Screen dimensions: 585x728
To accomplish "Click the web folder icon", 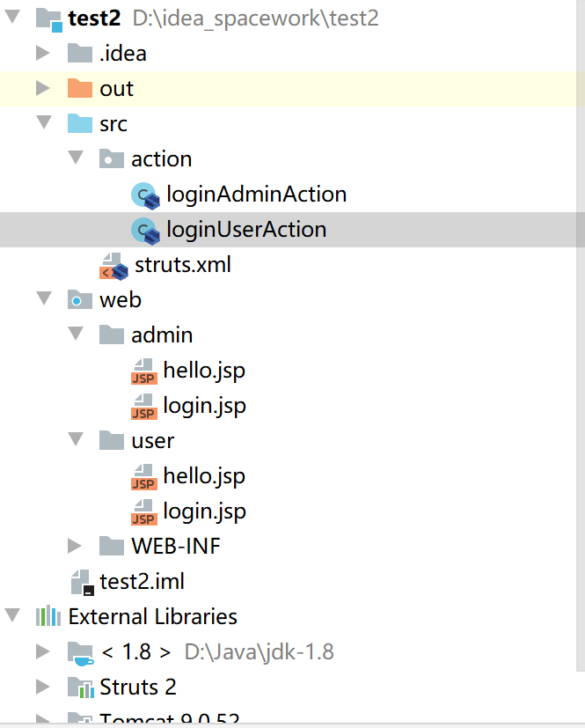I will (x=79, y=299).
